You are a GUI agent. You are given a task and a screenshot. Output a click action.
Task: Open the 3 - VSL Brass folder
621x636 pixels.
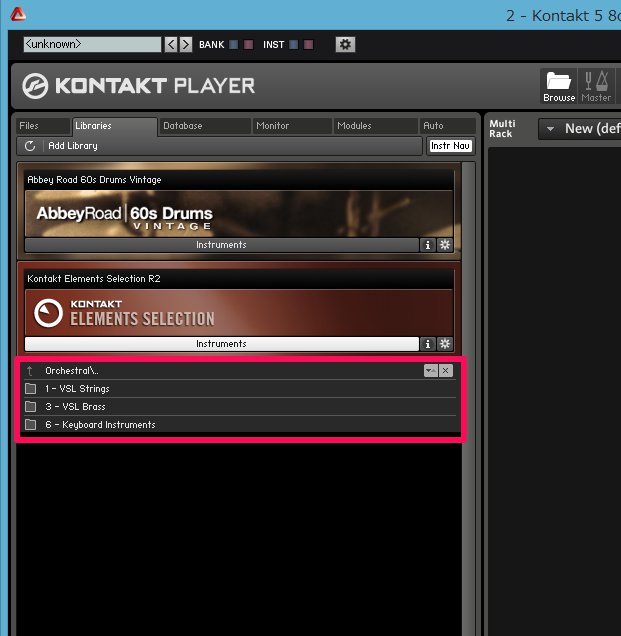(x=240, y=406)
